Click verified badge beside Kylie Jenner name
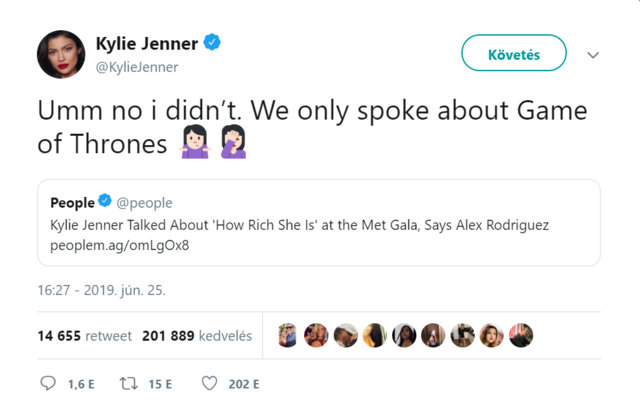This screenshot has width=640, height=416. click(213, 43)
